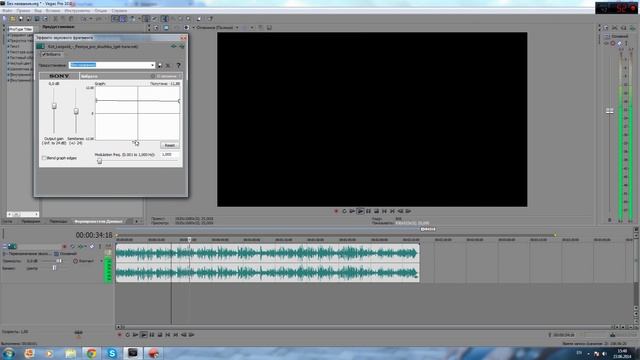The height and width of the screenshot is (360, 640).
Task: Click the timeline playhead marker on ruler
Action: (x=189, y=240)
